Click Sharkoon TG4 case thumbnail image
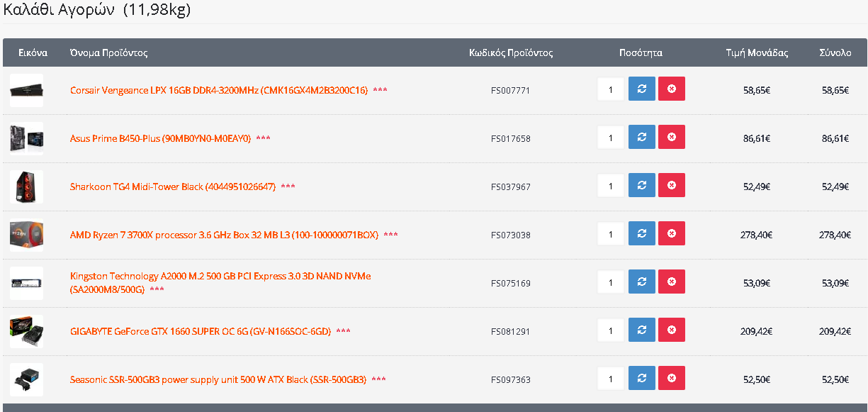This screenshot has width=868, height=412. coord(26,186)
